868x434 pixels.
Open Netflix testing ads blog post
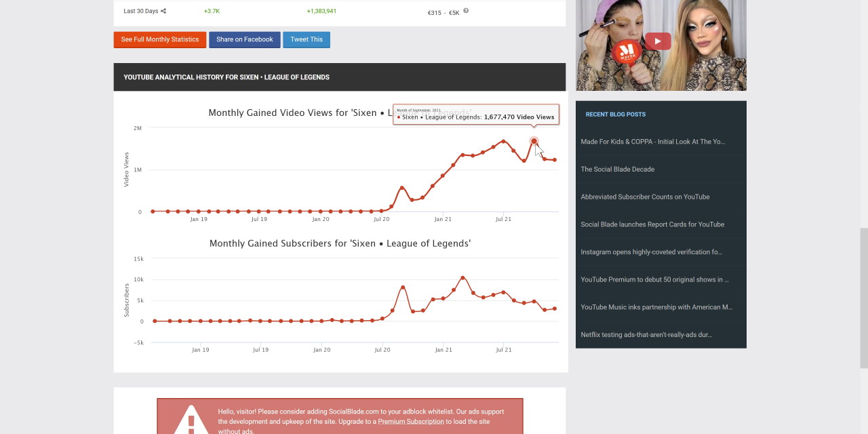click(x=646, y=334)
